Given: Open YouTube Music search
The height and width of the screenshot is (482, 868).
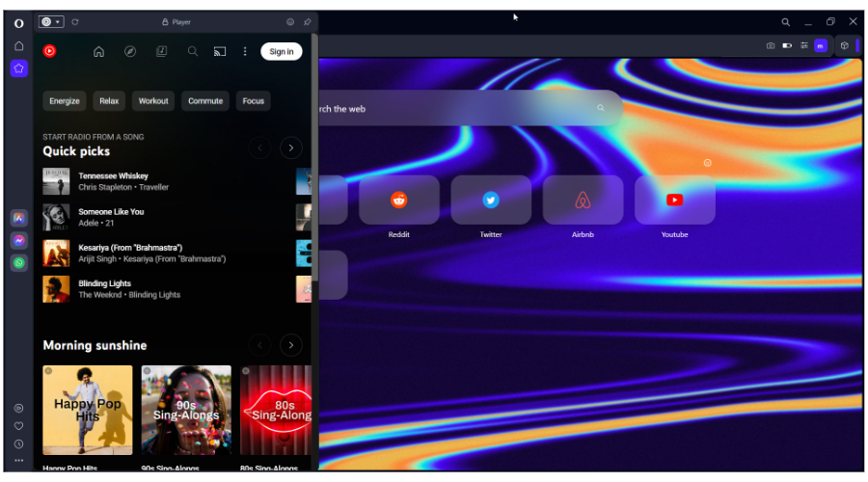Looking at the screenshot, I should coord(193,51).
